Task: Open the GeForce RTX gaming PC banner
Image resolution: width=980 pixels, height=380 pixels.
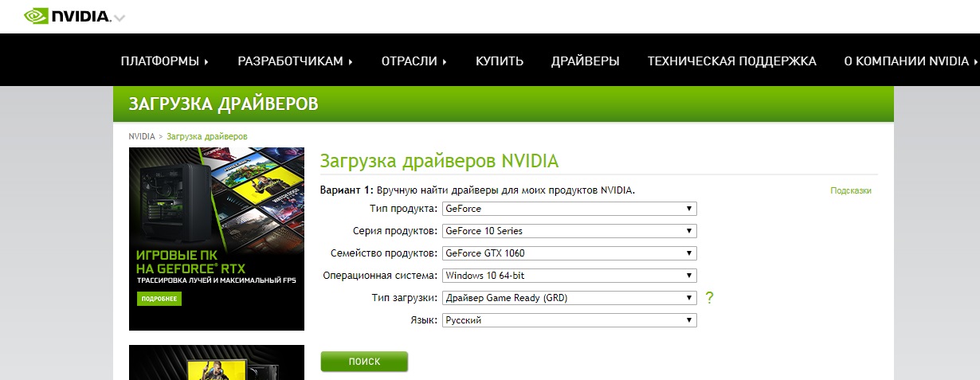Action: point(217,239)
